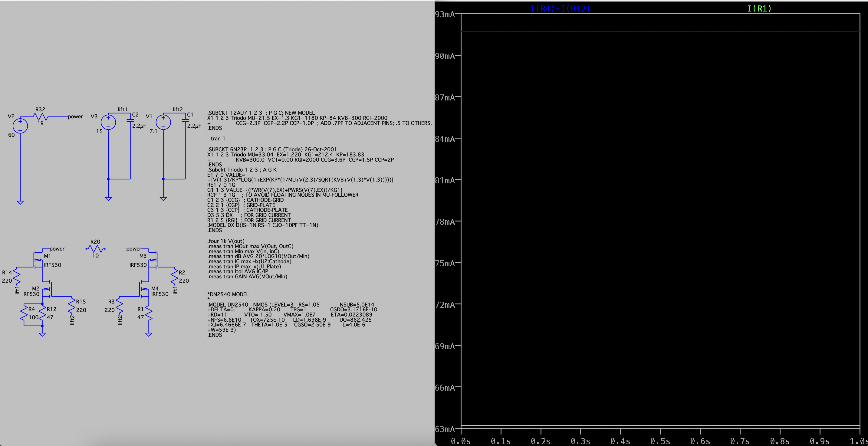868x446 pixels.
Task: Select the unconnected R20 resistor symbol
Action: click(96, 249)
